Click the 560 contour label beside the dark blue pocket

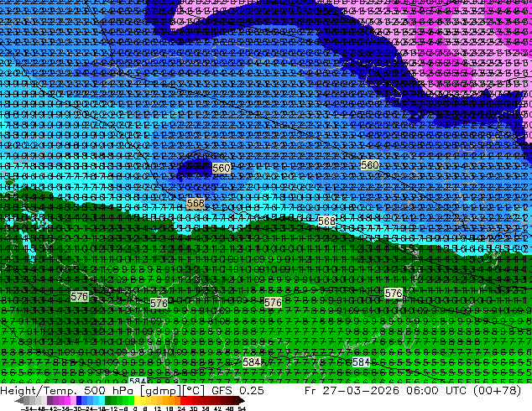[x=222, y=168]
